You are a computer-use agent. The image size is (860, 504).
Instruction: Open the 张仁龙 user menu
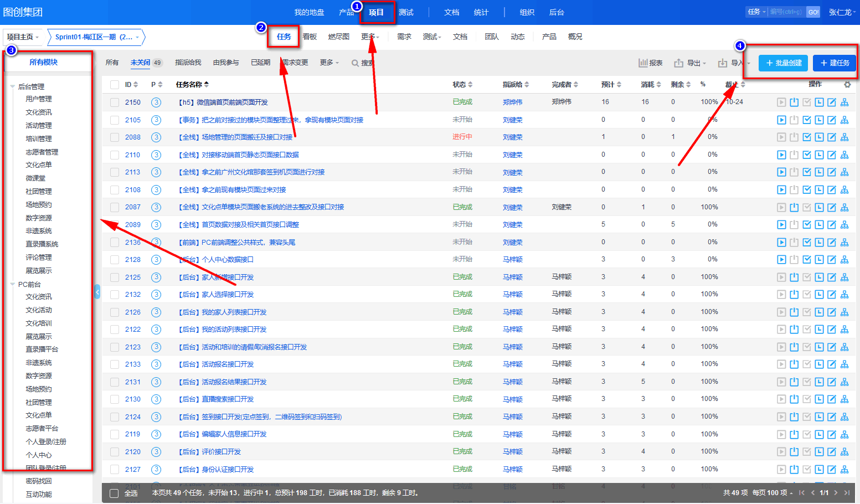842,12
